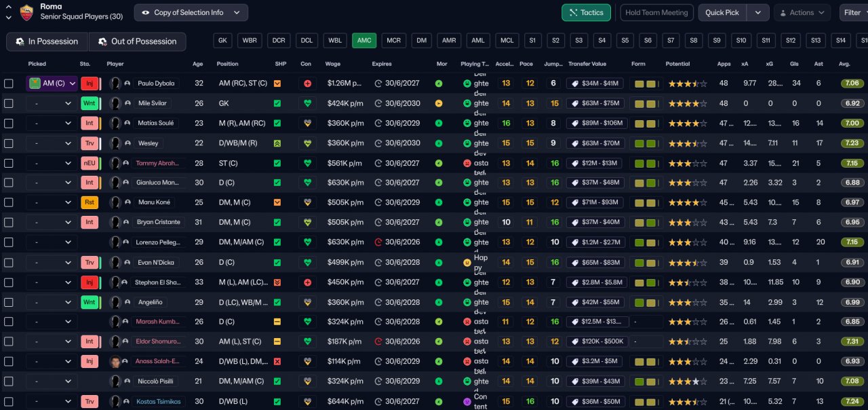Click Paulo Dybala's red injury condition icon
868x410 pixels.
click(308, 83)
